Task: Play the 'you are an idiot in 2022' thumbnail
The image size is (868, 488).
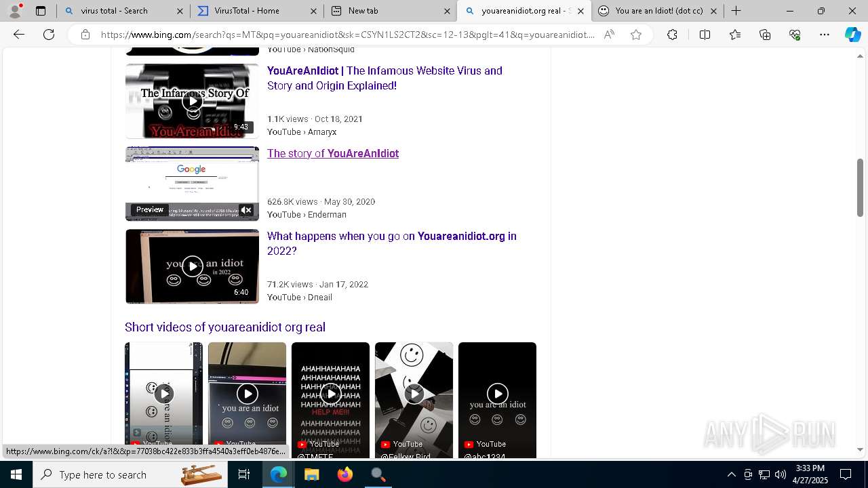Action: 192,266
